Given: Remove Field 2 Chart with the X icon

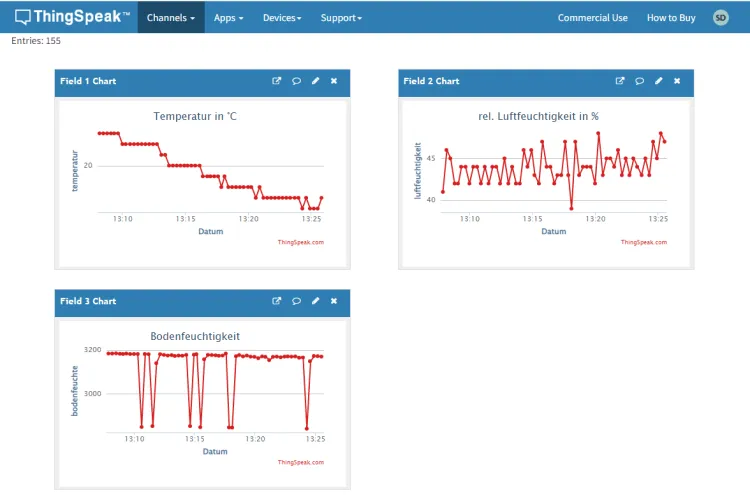Looking at the screenshot, I should [677, 81].
